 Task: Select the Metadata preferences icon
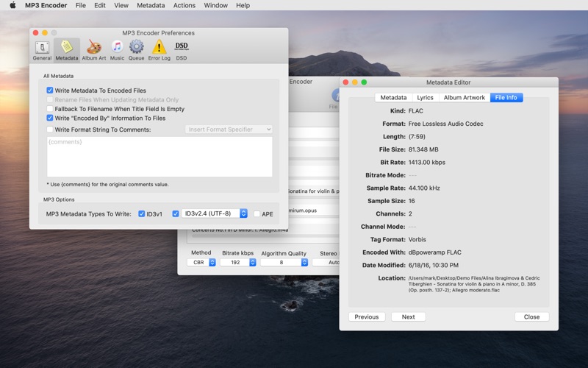[67, 50]
